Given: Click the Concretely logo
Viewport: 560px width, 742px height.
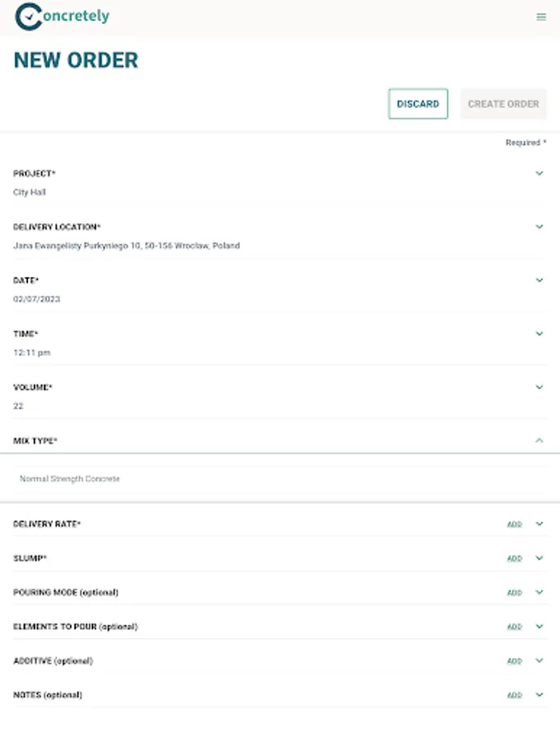Looking at the screenshot, I should click(x=62, y=16).
